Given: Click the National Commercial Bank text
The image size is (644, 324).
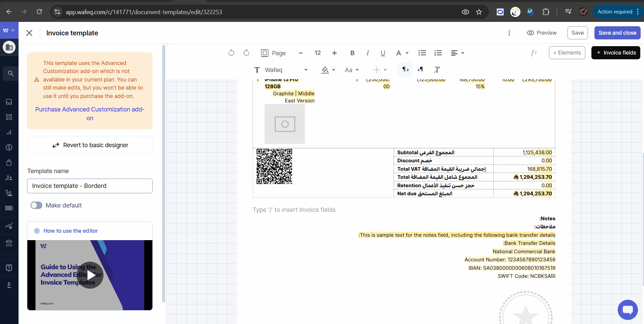Looking at the screenshot, I should click(x=524, y=252).
